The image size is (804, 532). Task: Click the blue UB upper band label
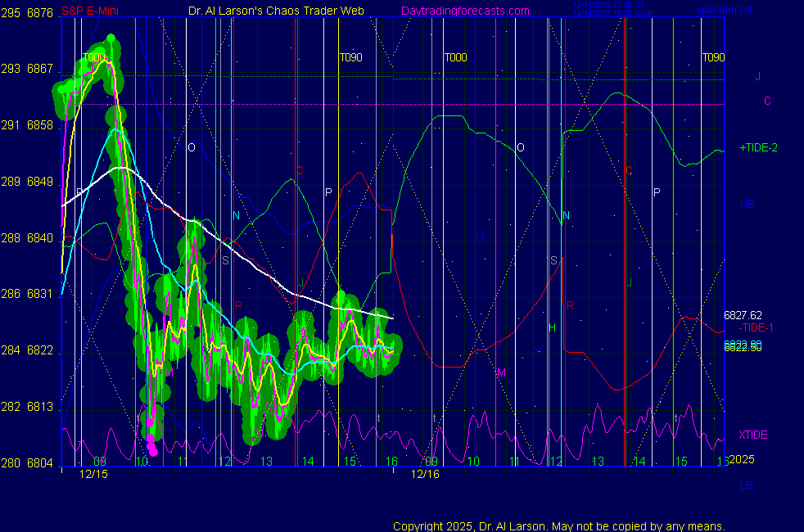[x=747, y=204]
